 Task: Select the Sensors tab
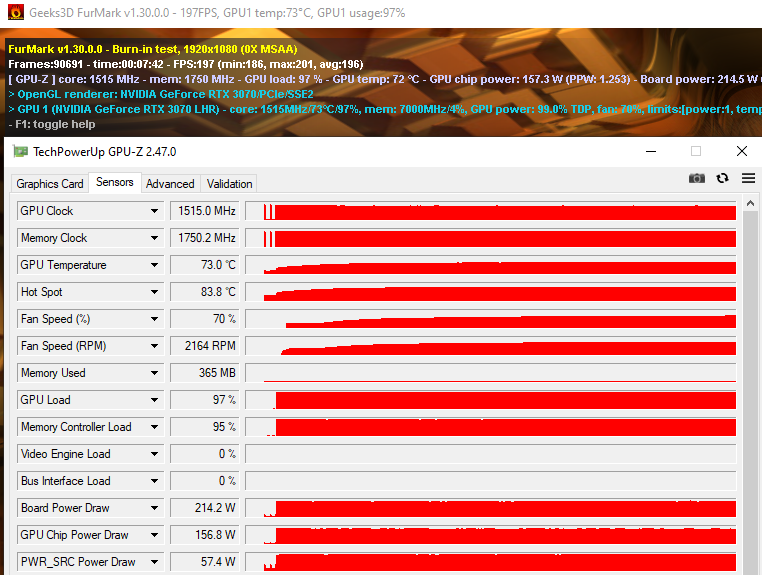coord(115,182)
